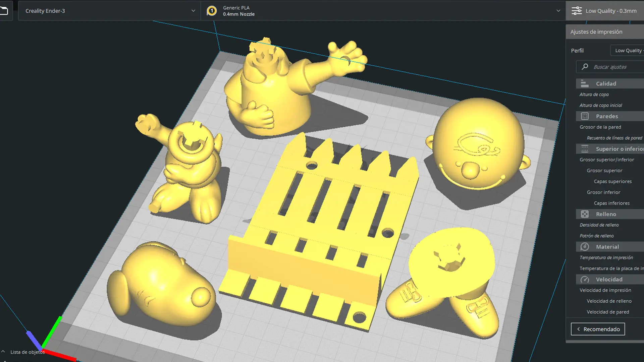644x362 pixels.
Task: Select the Altura de capa setting
Action: point(594,95)
